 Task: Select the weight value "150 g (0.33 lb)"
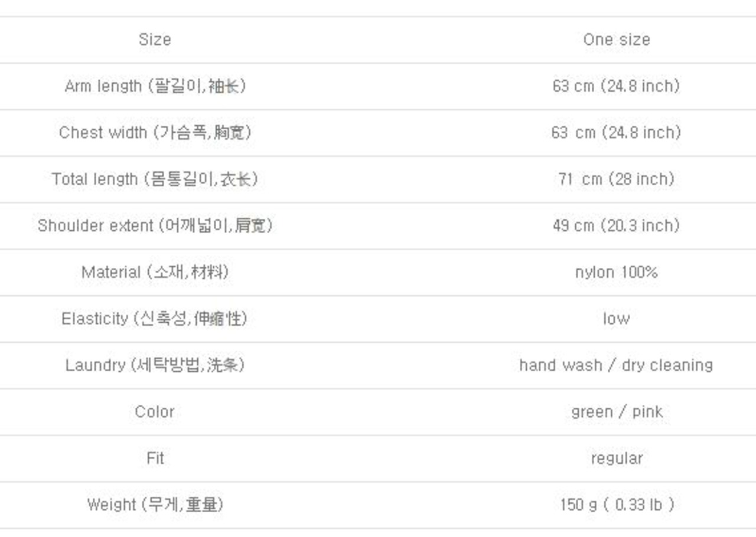point(616,505)
